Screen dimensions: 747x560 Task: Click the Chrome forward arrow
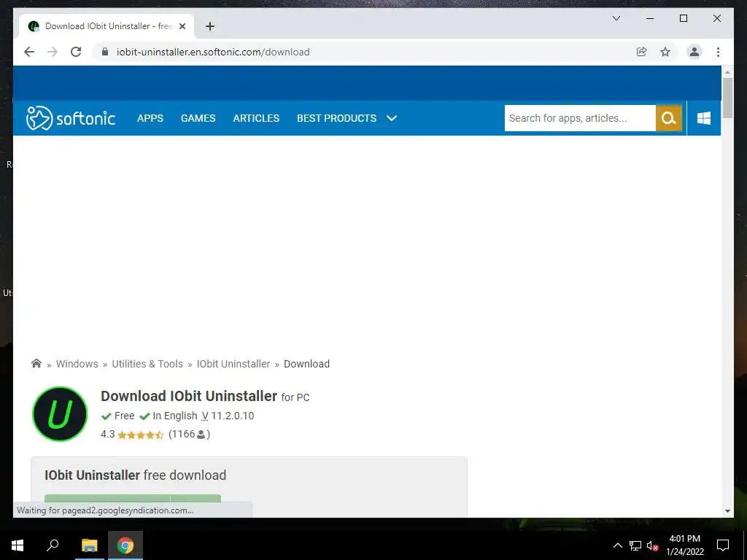53,52
